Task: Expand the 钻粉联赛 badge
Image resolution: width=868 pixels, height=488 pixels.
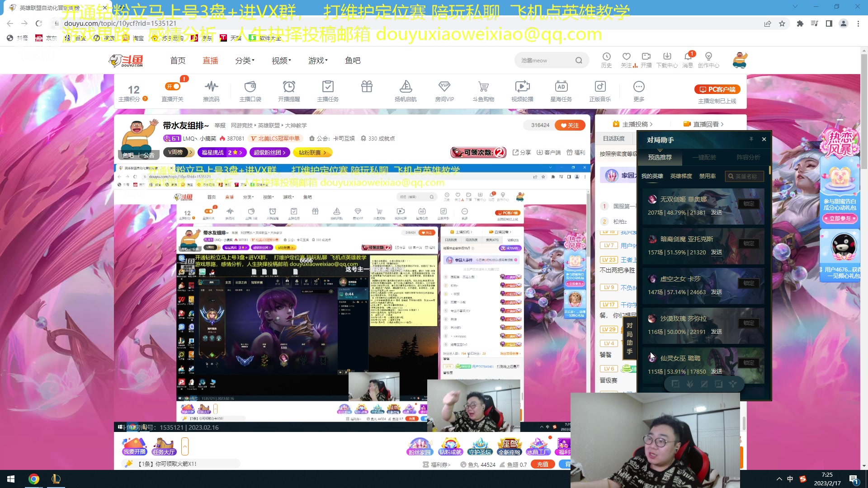Action: (312, 152)
